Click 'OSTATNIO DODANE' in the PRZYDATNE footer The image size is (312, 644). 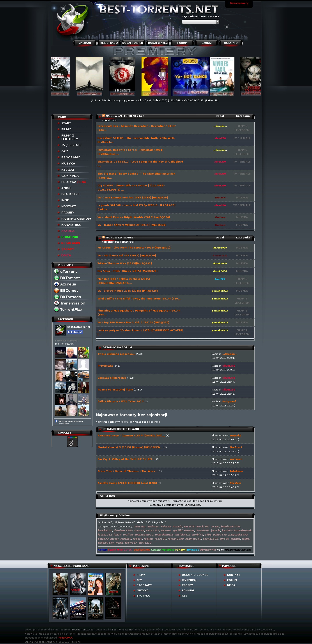pos(195,575)
